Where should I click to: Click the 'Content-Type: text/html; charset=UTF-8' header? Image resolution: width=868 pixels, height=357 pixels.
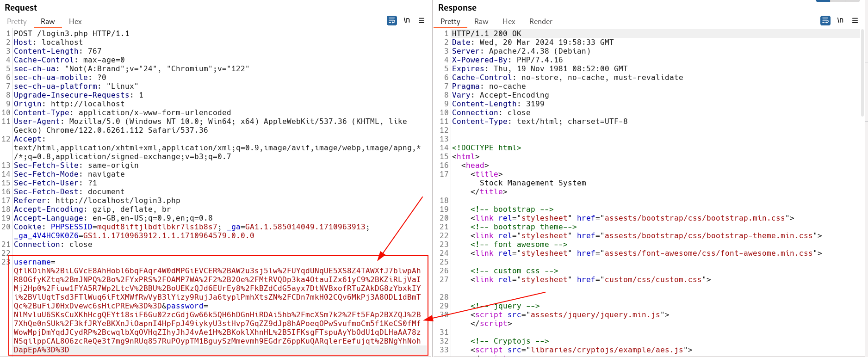click(540, 122)
